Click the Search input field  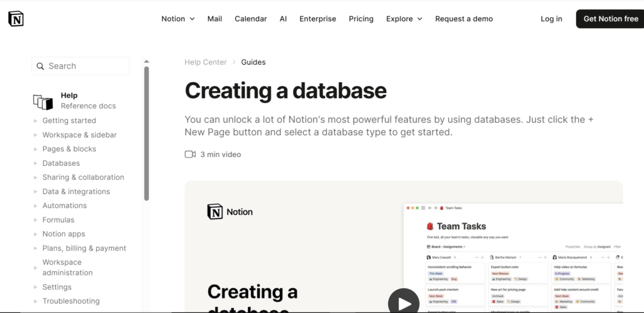tap(80, 66)
